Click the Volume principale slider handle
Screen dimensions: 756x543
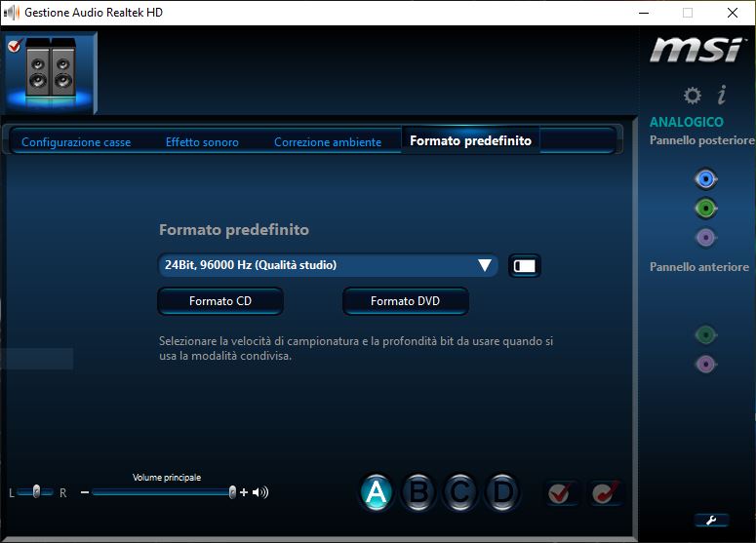(x=232, y=492)
